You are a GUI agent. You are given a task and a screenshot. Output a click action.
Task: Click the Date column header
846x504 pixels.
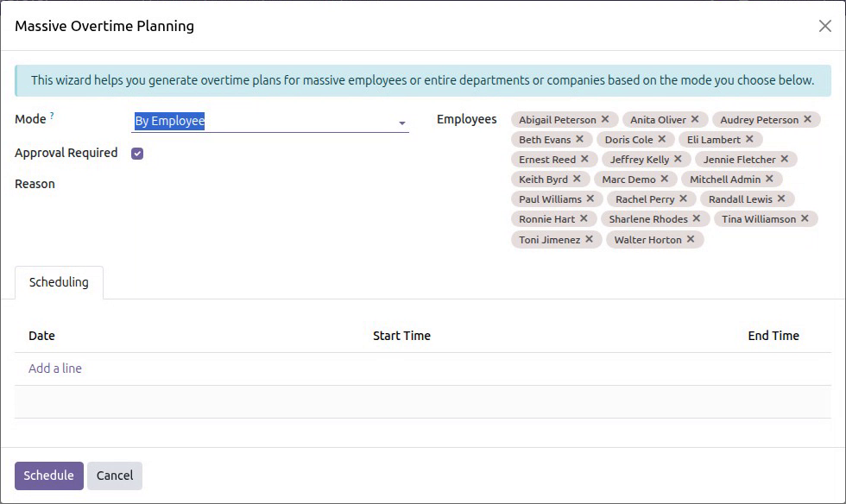41,336
